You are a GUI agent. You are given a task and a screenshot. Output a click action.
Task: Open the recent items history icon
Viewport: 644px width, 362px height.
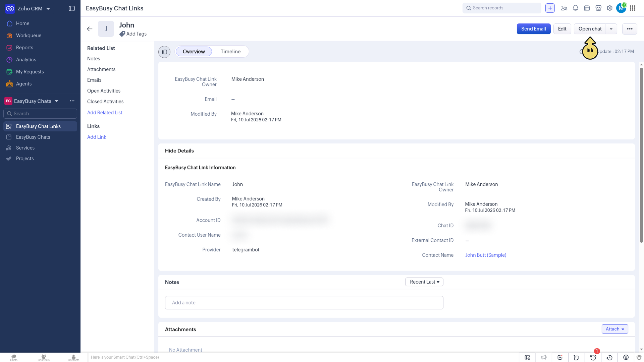609,358
